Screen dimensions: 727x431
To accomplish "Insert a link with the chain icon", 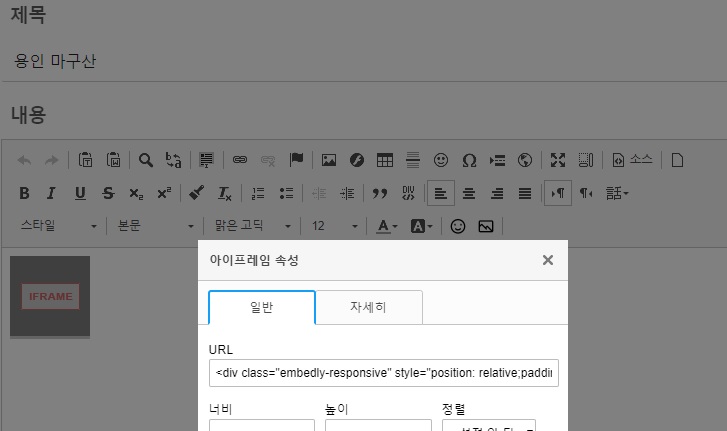I will click(x=239, y=160).
